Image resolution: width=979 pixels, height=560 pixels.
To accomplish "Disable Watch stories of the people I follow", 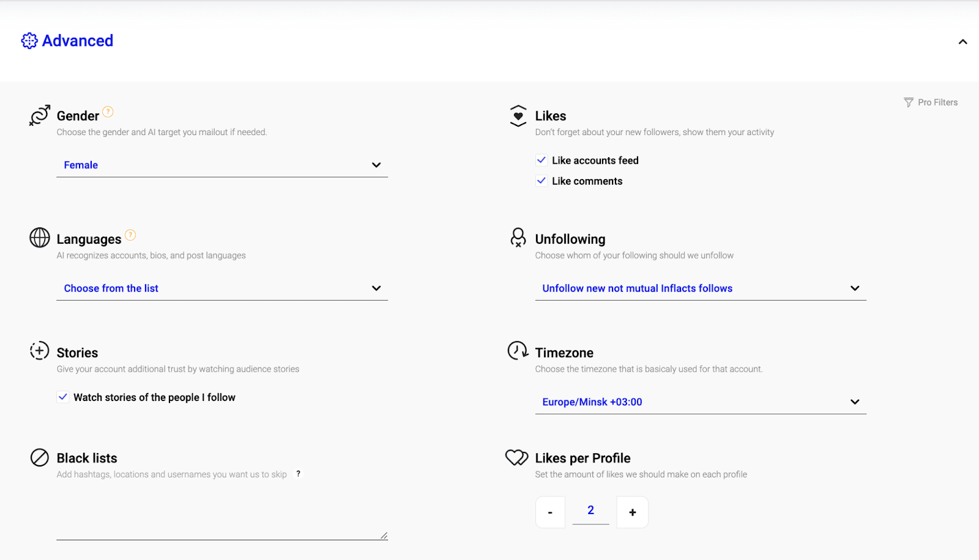I will tap(63, 397).
